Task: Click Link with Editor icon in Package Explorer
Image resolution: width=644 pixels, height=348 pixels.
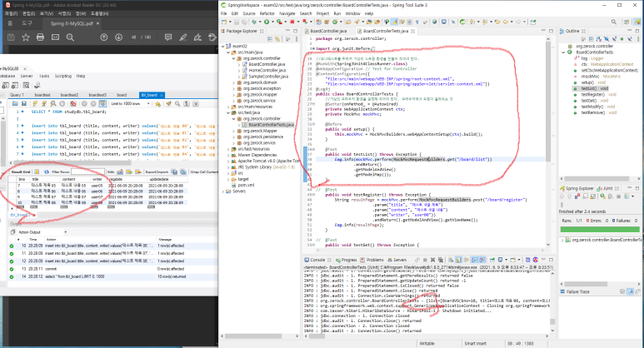Action: (x=277, y=39)
